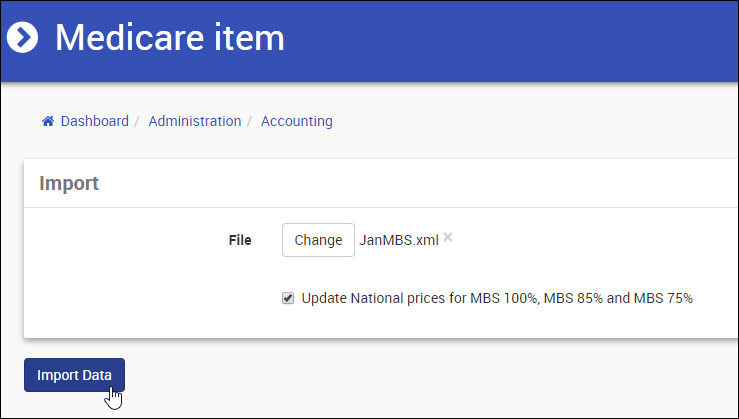739x419 pixels.
Task: Go to the Administration breadcrumb link
Action: (194, 121)
